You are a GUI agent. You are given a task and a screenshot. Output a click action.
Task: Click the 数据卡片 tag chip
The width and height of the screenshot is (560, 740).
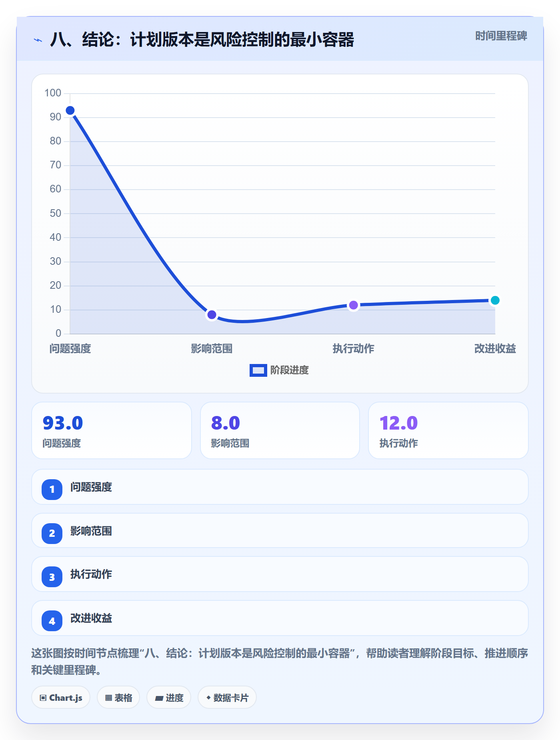point(227,698)
